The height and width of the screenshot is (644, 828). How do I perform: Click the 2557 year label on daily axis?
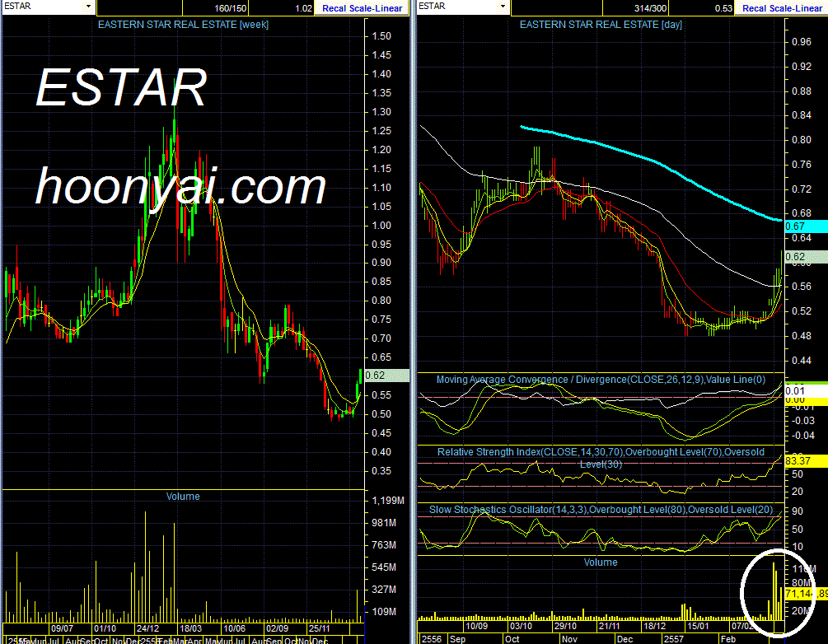tap(674, 639)
